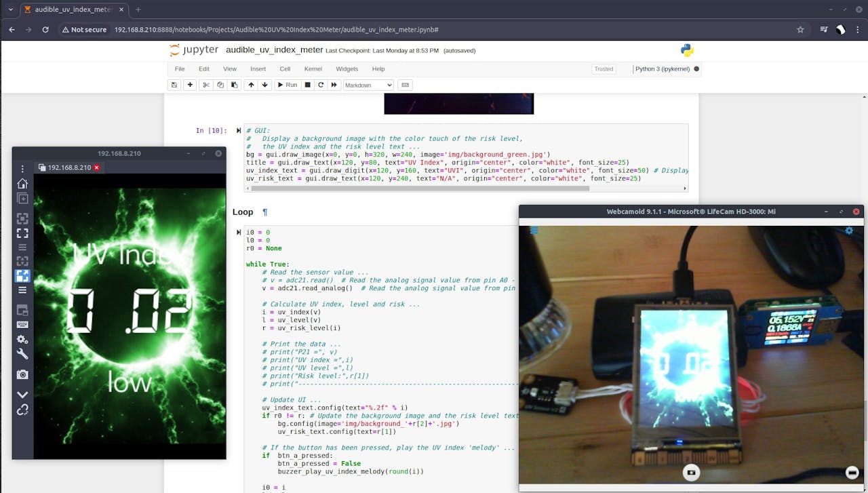
Task: Interrupt the kernel with the stop icon
Action: (307, 85)
